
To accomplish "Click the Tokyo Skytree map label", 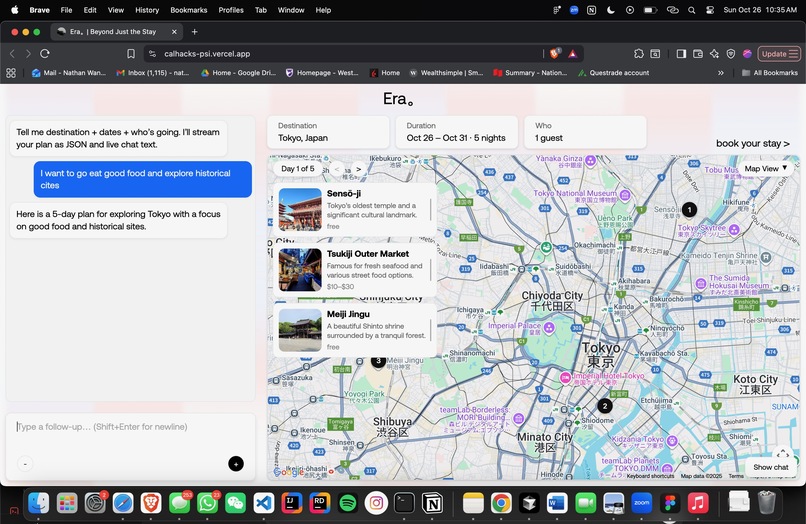I will point(702,230).
